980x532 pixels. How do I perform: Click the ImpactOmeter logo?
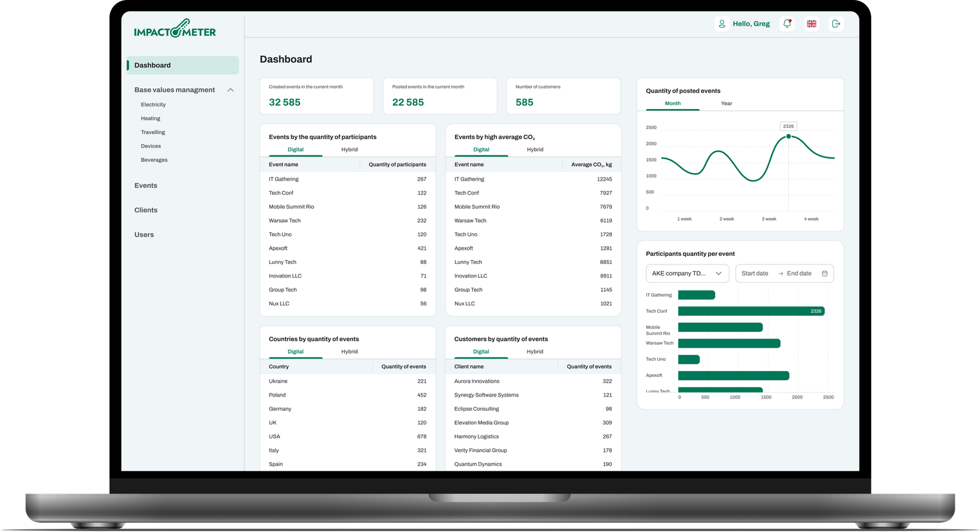click(x=175, y=29)
